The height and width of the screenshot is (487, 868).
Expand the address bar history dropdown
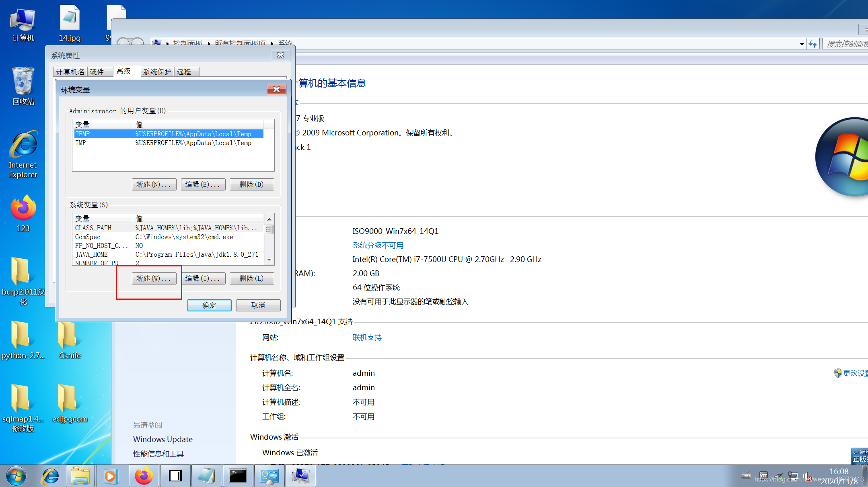[802, 44]
